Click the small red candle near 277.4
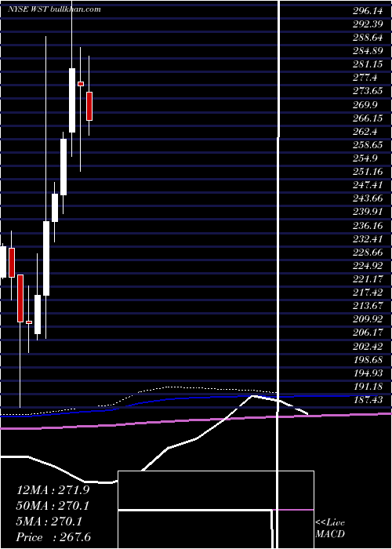The width and height of the screenshot is (392, 549). click(x=81, y=84)
